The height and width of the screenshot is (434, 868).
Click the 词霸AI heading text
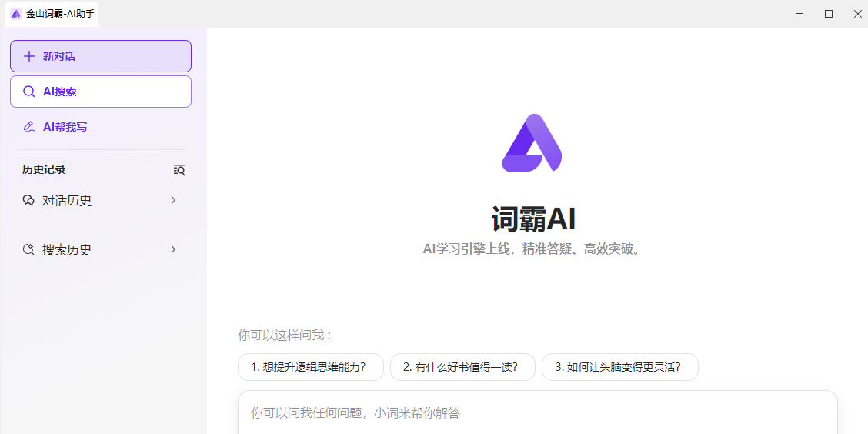pos(533,219)
